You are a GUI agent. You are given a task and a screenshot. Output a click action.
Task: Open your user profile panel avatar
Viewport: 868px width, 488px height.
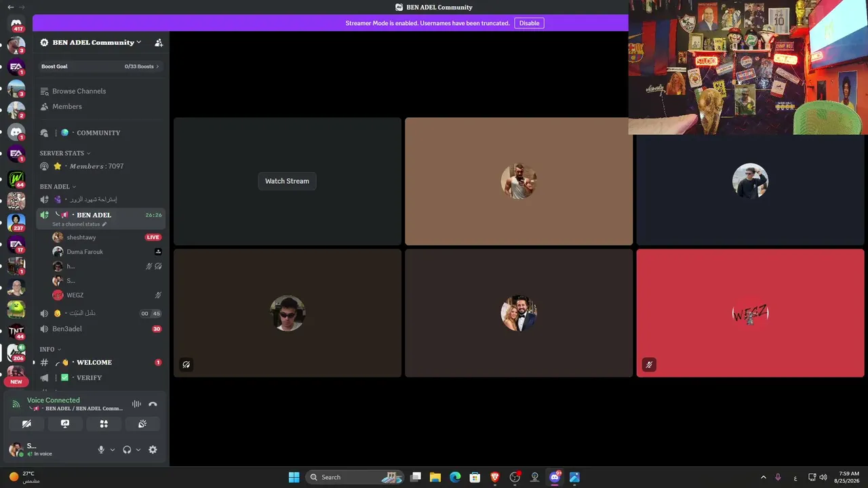[16, 450]
